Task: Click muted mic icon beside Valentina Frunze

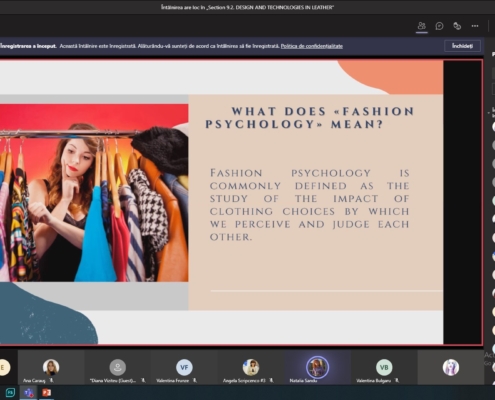Action: [x=195, y=380]
